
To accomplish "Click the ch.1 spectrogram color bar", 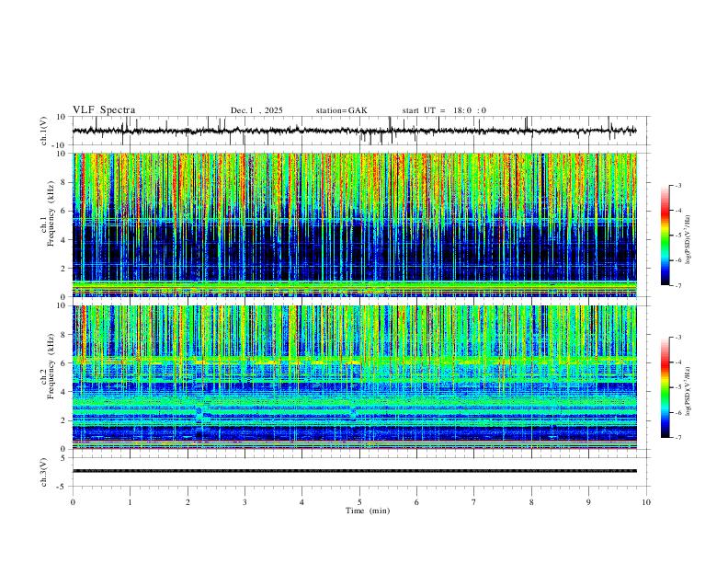I will pos(665,236).
